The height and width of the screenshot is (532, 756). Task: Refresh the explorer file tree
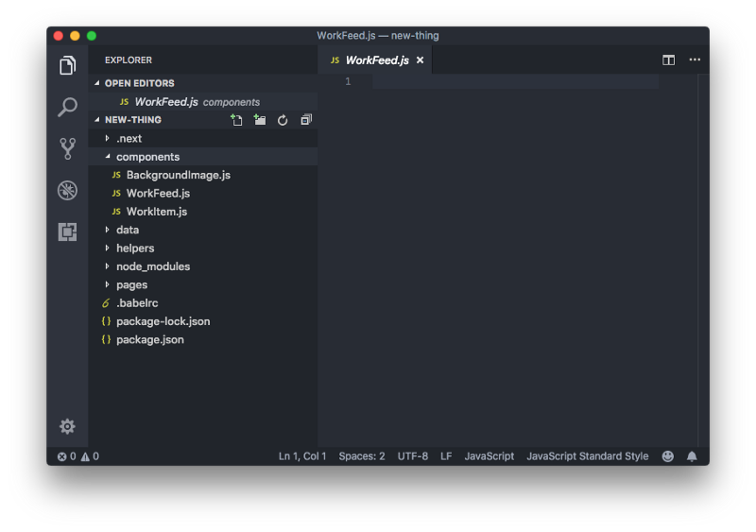(283, 120)
